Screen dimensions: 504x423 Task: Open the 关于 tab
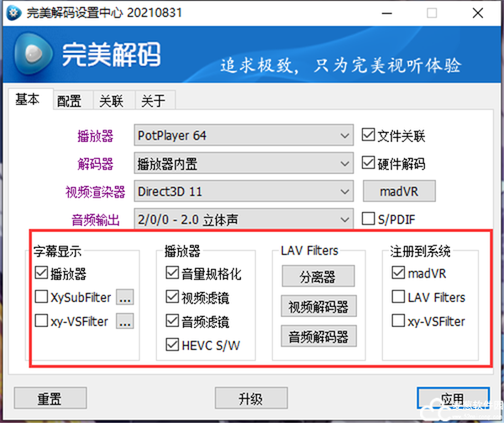click(x=153, y=101)
